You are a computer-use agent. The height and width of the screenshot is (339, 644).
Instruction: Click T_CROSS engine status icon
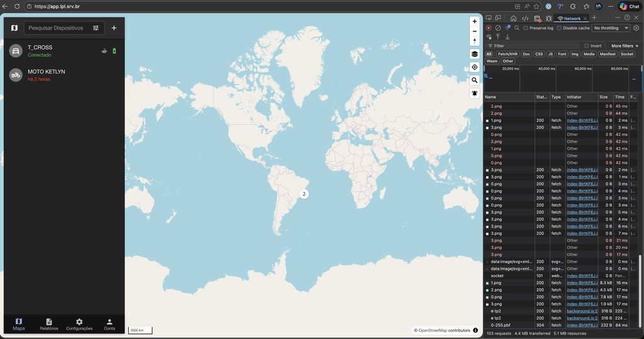pos(104,51)
